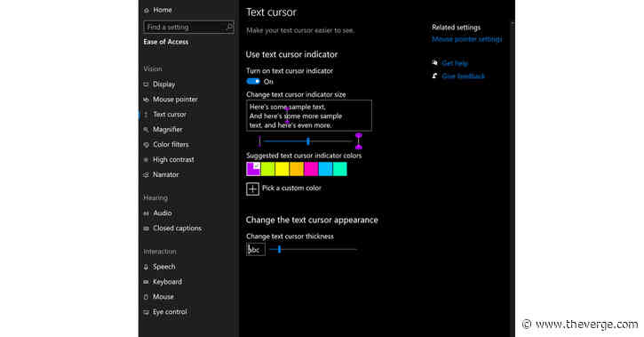Click the Interaction section label
The height and width of the screenshot is (337, 644).
pyautogui.click(x=160, y=252)
